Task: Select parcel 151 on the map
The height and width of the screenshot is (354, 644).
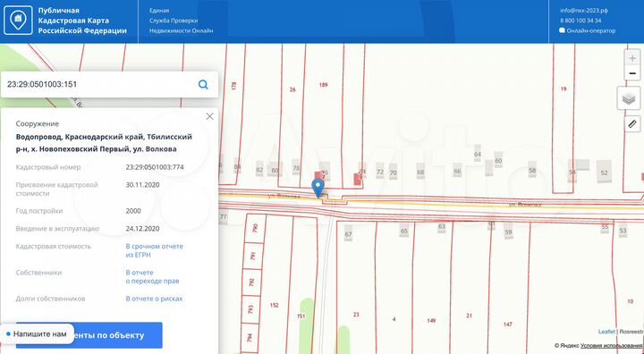Action: coord(301,316)
